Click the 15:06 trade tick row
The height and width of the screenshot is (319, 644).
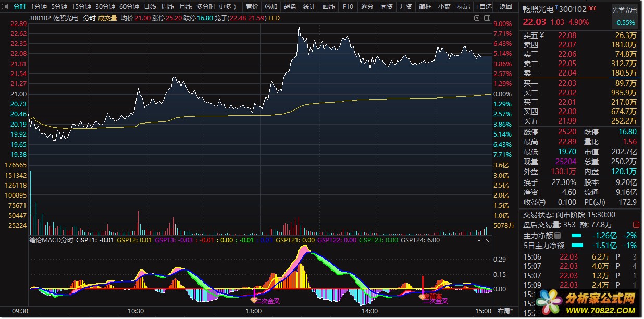tap(580, 256)
